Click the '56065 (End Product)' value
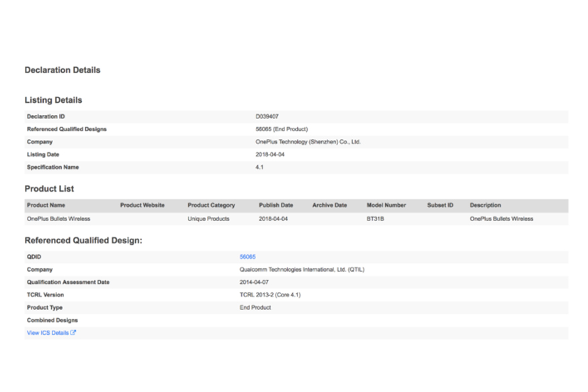The image size is (588, 392). pos(282,129)
